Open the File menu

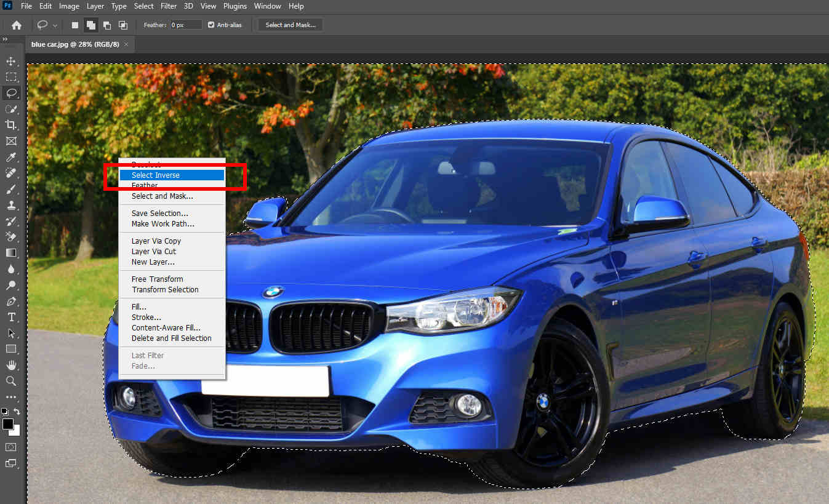26,6
